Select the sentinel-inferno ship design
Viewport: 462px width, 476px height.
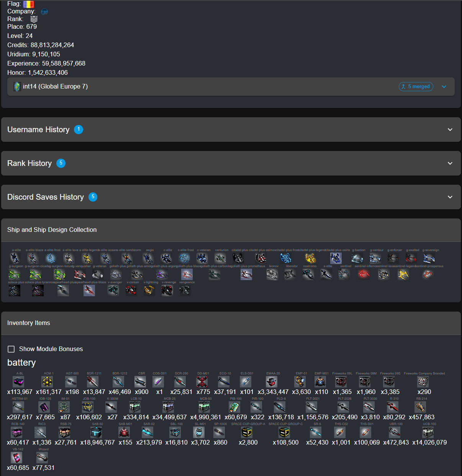(364, 274)
